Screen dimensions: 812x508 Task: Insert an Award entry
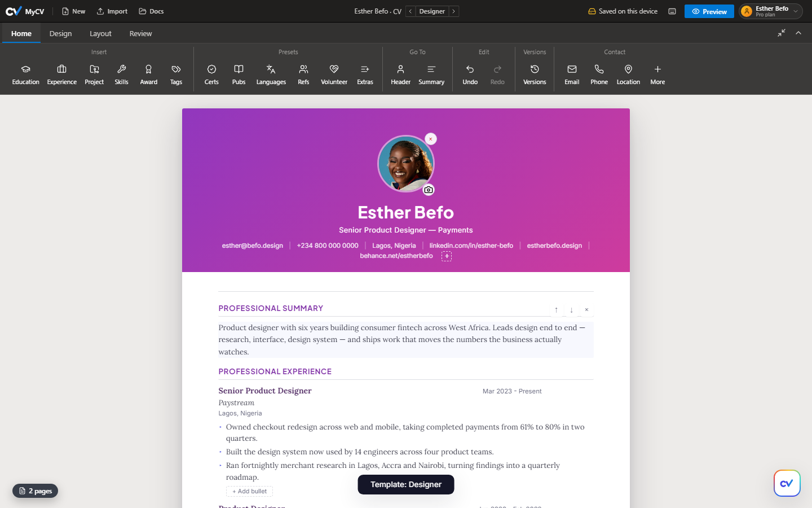click(x=149, y=75)
